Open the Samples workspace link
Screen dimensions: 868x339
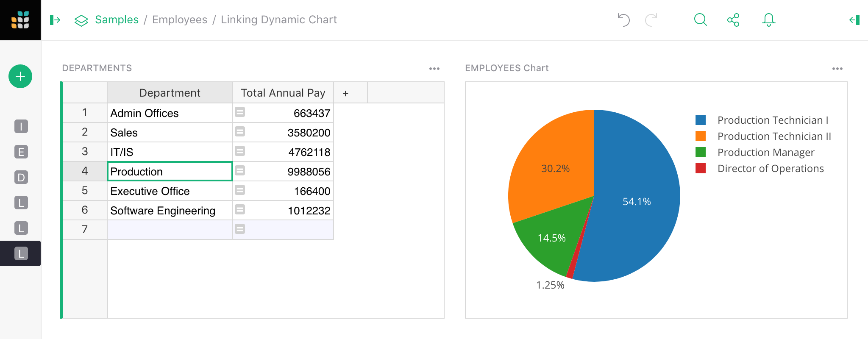tap(117, 20)
